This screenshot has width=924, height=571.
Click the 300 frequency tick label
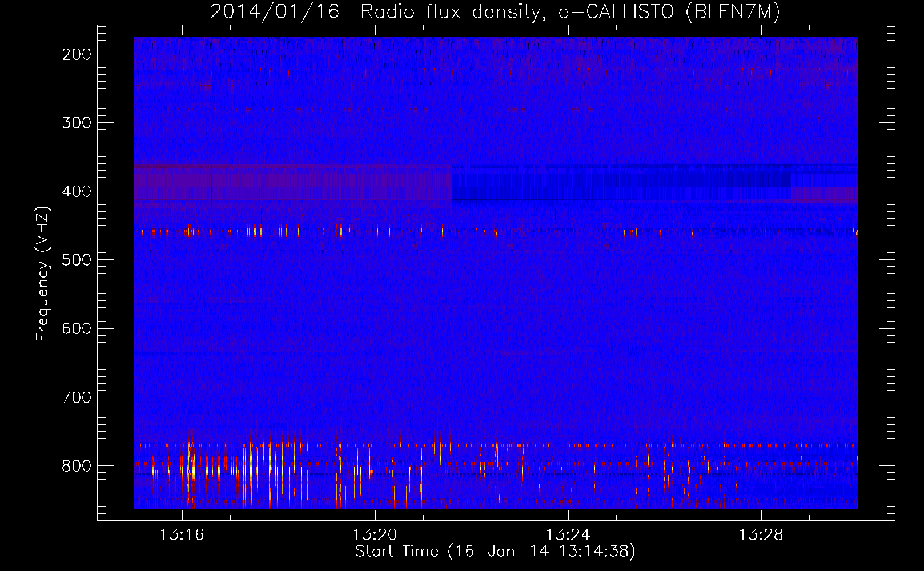tap(77, 123)
